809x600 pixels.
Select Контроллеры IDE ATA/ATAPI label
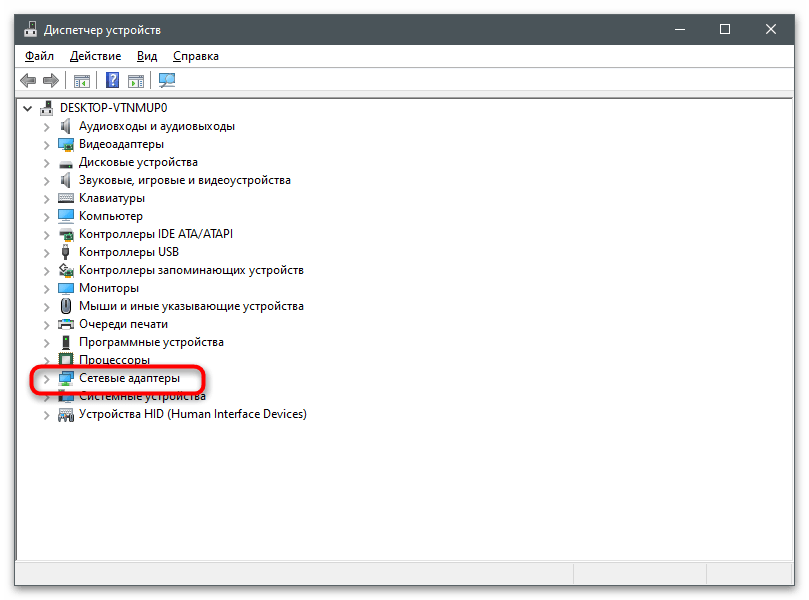[156, 234]
